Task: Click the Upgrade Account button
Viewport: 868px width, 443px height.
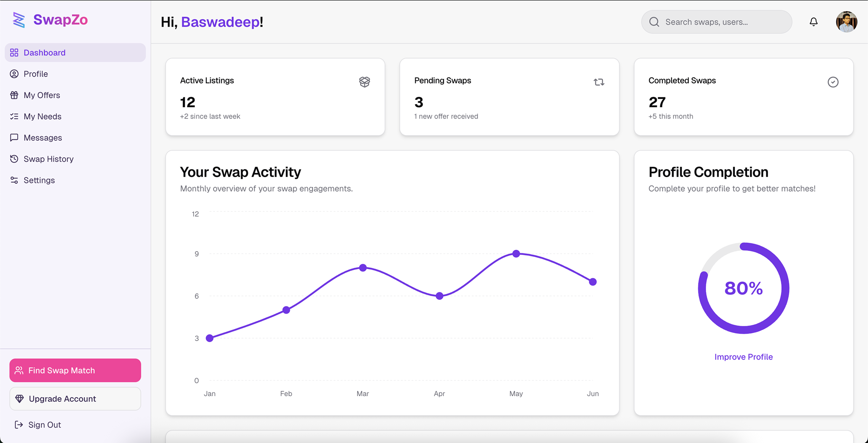Action: (75, 399)
